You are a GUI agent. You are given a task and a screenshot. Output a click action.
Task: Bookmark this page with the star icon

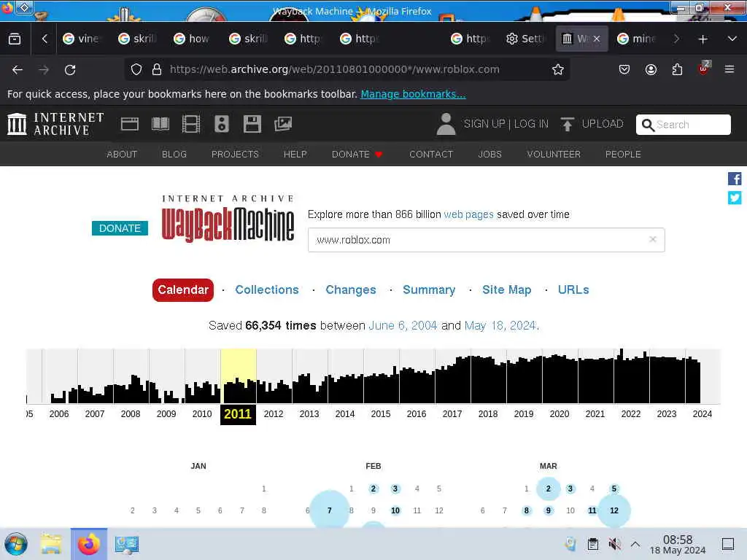coord(558,69)
